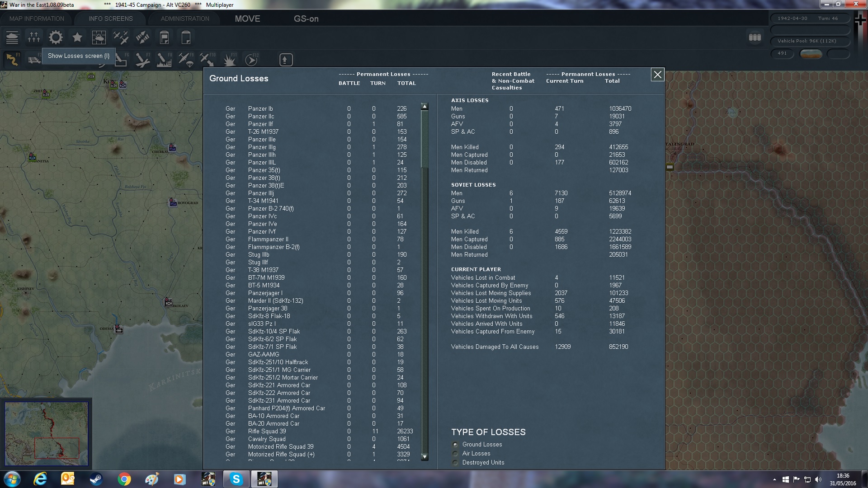
Task: Click the star victory screen icon
Action: [77, 38]
